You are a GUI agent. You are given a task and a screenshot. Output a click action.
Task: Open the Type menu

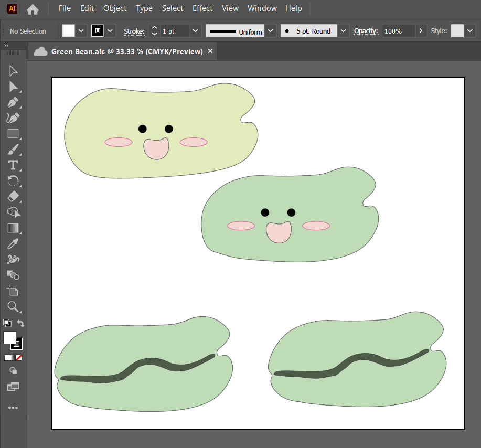tap(144, 8)
